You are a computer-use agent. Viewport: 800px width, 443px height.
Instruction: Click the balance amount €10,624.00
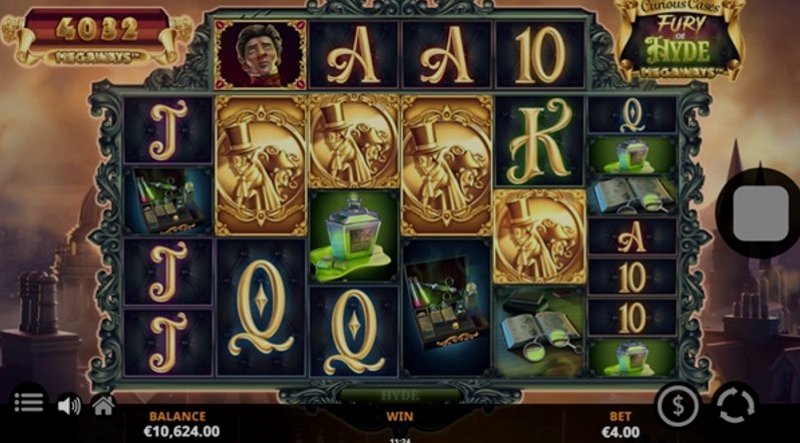click(x=182, y=431)
